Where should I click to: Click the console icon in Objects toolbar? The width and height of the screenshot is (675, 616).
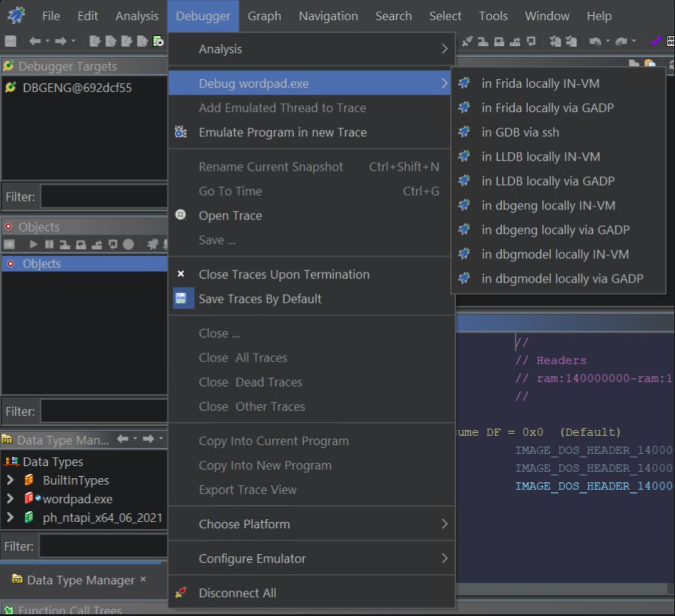click(x=10, y=244)
